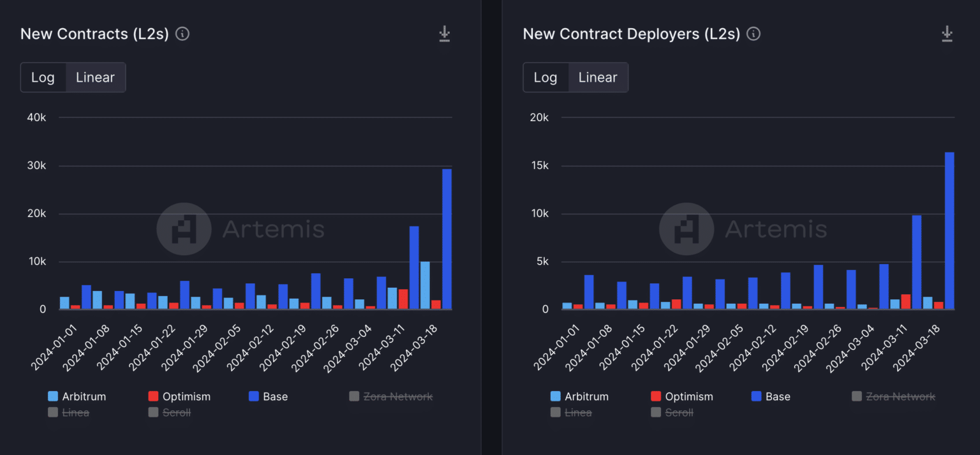Hide Base in New Contract Deployers legend
The image size is (980, 455).
771,396
